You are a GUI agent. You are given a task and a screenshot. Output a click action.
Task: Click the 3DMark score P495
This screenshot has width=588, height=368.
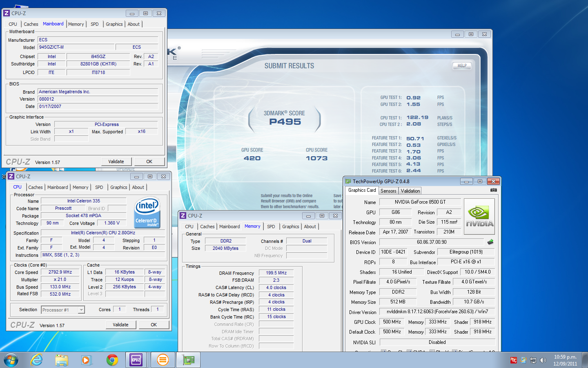tap(285, 122)
